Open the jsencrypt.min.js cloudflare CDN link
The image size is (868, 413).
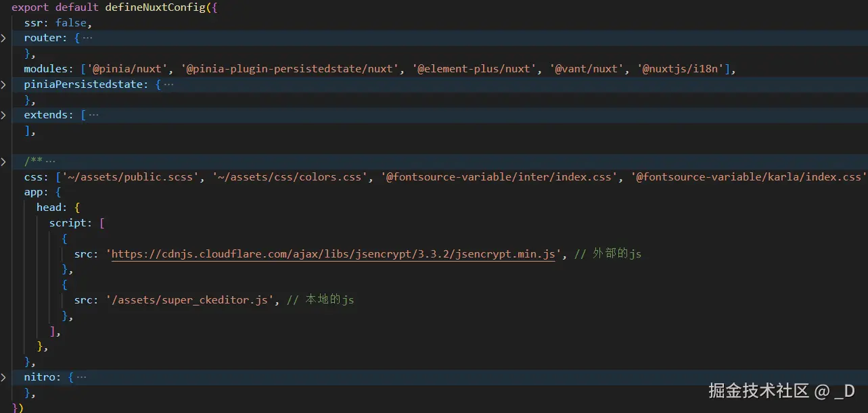tap(332, 253)
